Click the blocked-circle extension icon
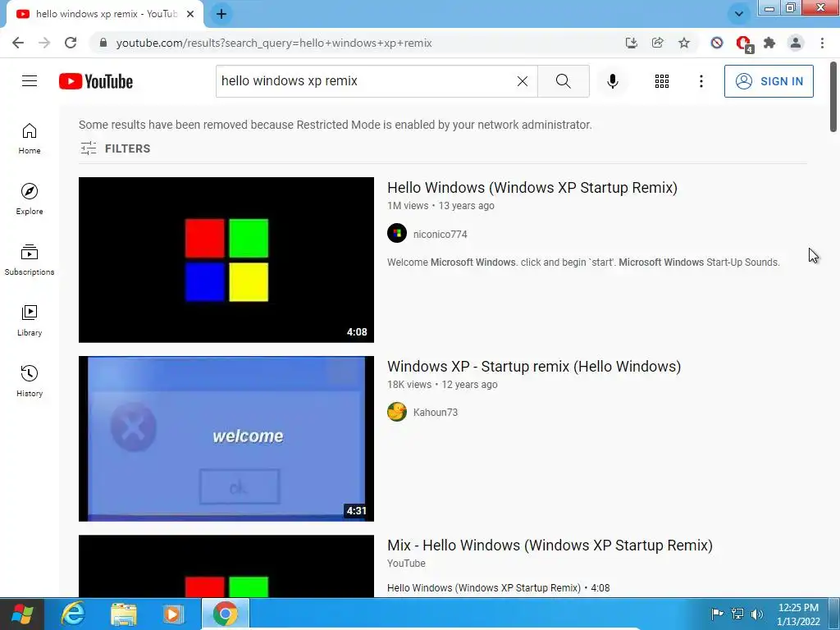 (x=717, y=43)
